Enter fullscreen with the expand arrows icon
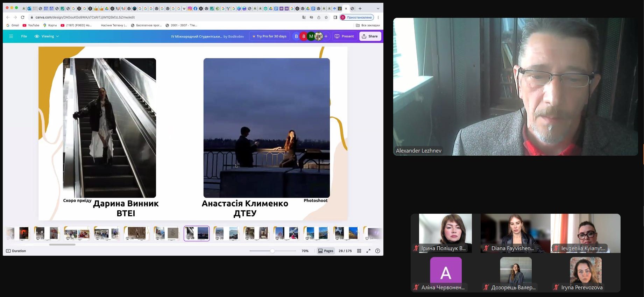Image resolution: width=644 pixels, height=297 pixels. [368, 251]
